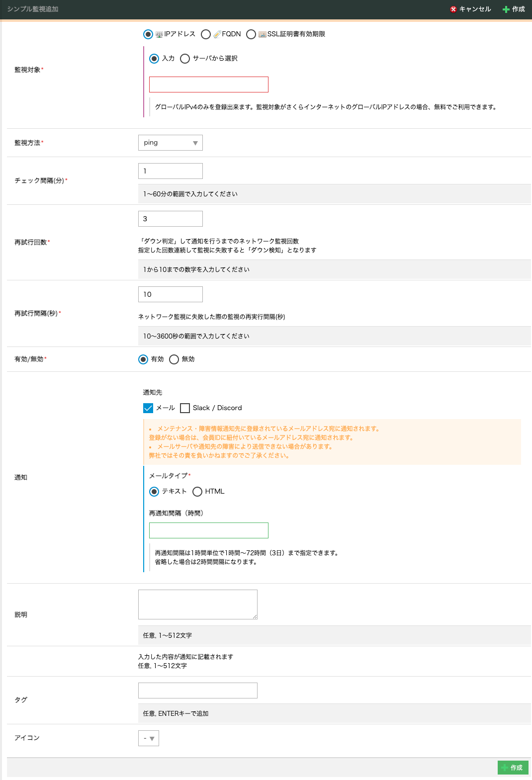Open the 監視方法 ping dropdown
This screenshot has width=532, height=780.
(x=170, y=143)
